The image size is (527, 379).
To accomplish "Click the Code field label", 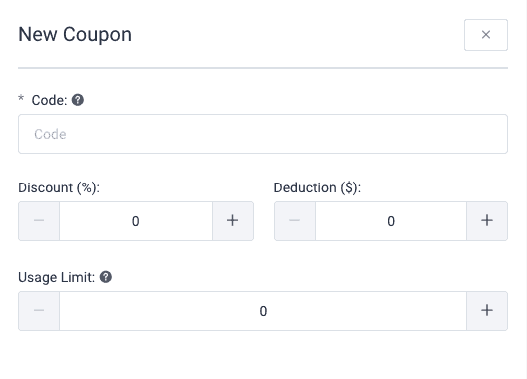I will coord(49,100).
